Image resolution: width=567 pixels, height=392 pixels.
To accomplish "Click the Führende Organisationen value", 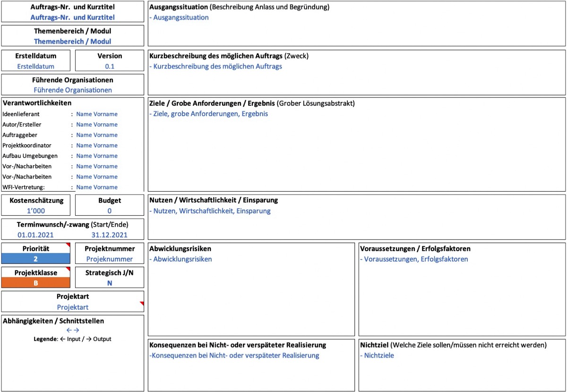I will [73, 90].
